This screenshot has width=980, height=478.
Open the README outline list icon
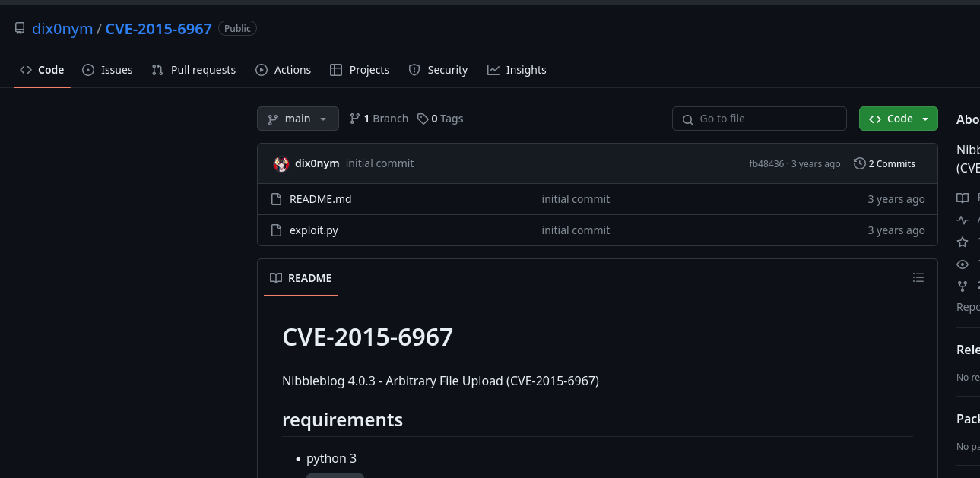(918, 278)
